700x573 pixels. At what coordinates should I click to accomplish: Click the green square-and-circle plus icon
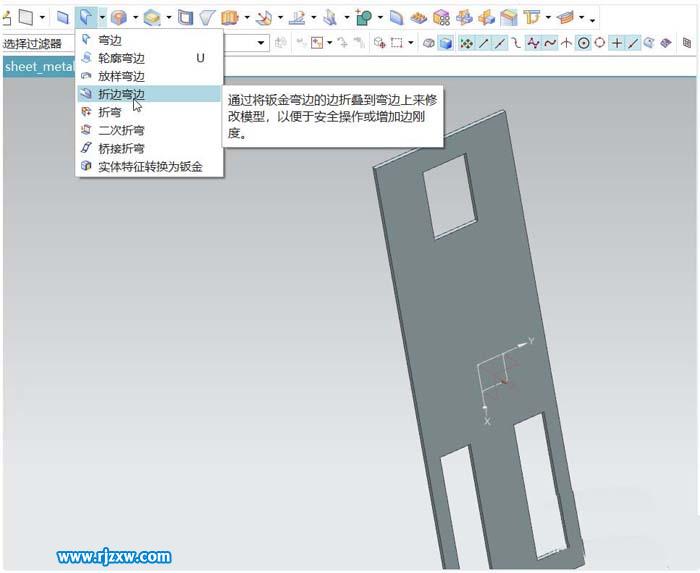[x=364, y=18]
